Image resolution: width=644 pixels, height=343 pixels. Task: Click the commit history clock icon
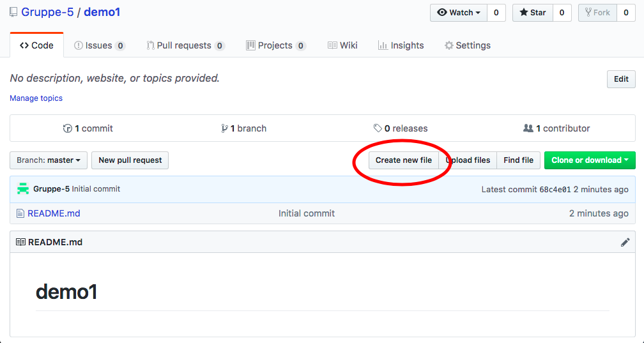tap(67, 128)
